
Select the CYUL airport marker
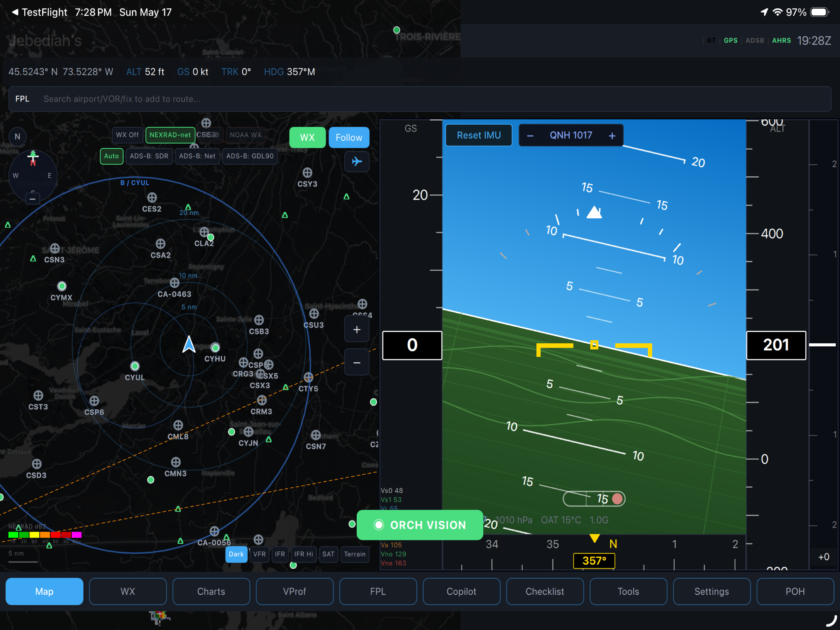tap(135, 366)
